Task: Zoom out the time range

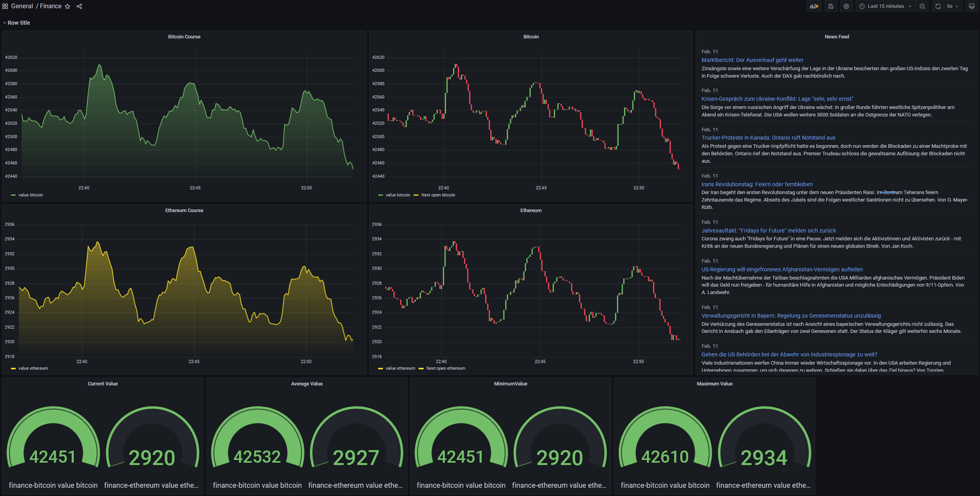Action: [922, 6]
